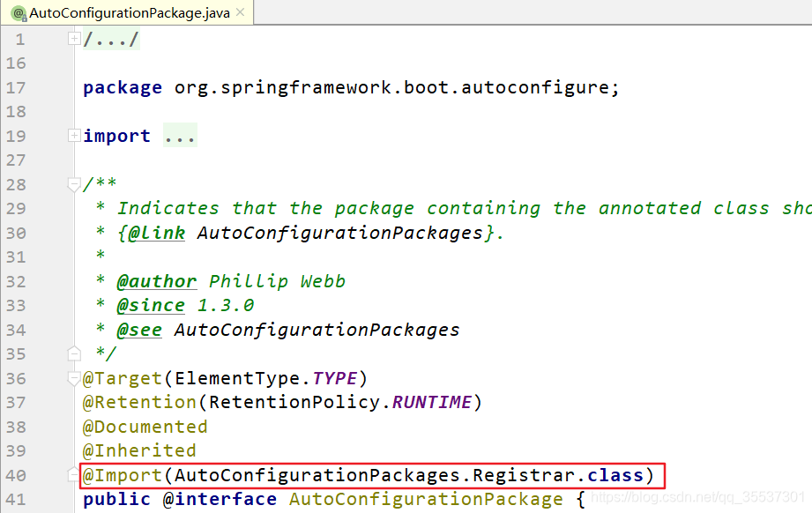This screenshot has height=513, width=812.
Task: Expand the folded header comment at line 1
Action: pos(74,39)
